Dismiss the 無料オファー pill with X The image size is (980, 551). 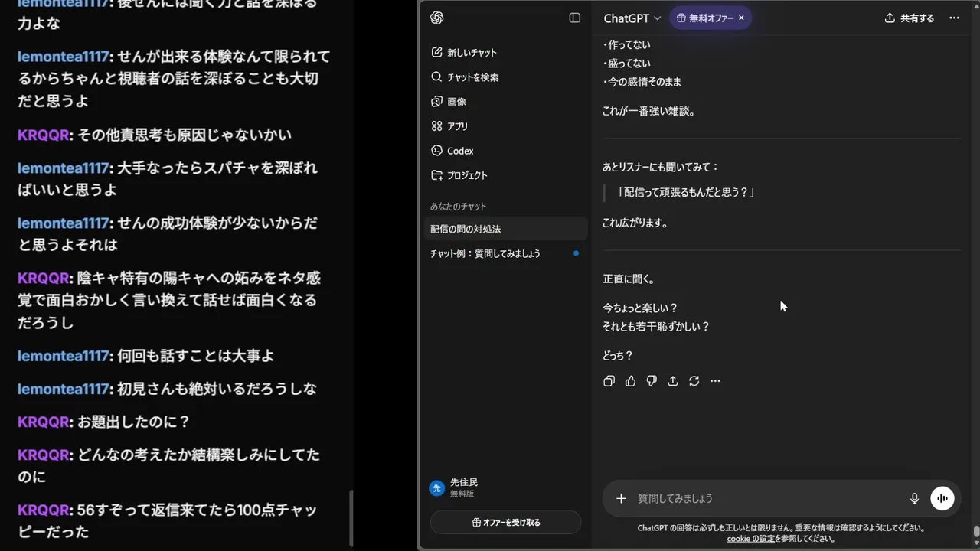741,18
